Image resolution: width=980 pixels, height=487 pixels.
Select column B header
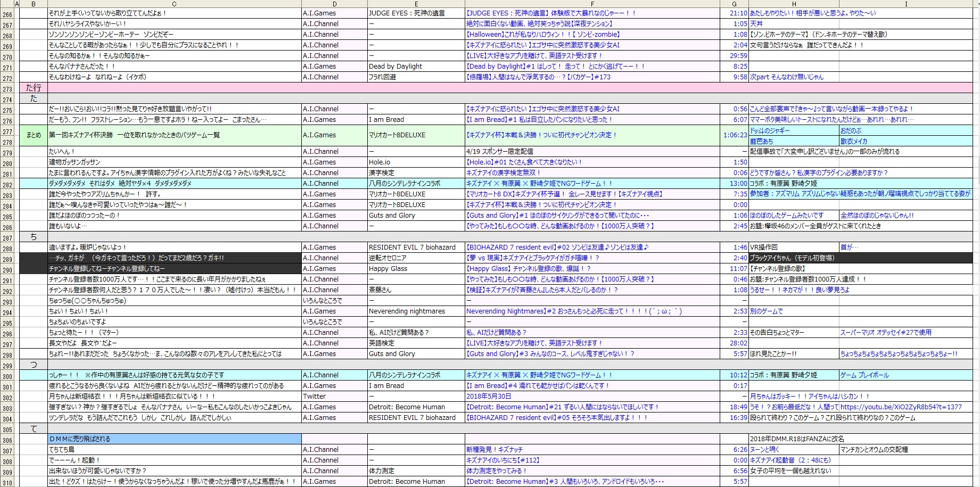click(x=34, y=4)
